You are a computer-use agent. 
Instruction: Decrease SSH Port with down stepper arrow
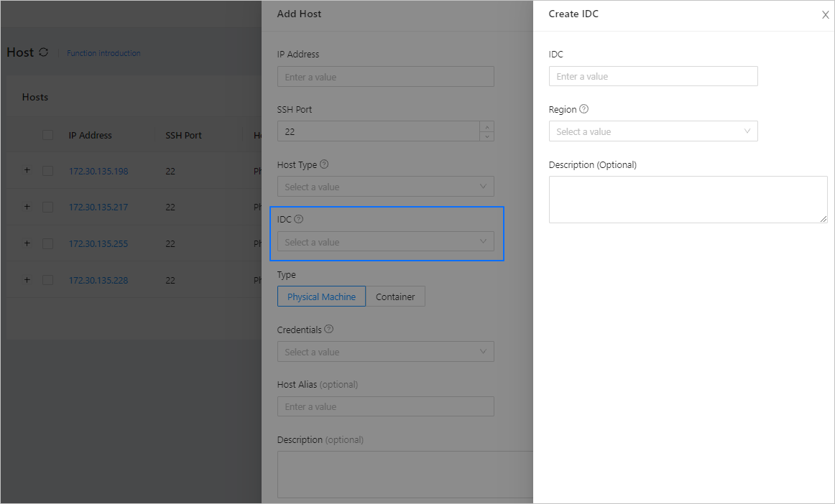coord(486,136)
